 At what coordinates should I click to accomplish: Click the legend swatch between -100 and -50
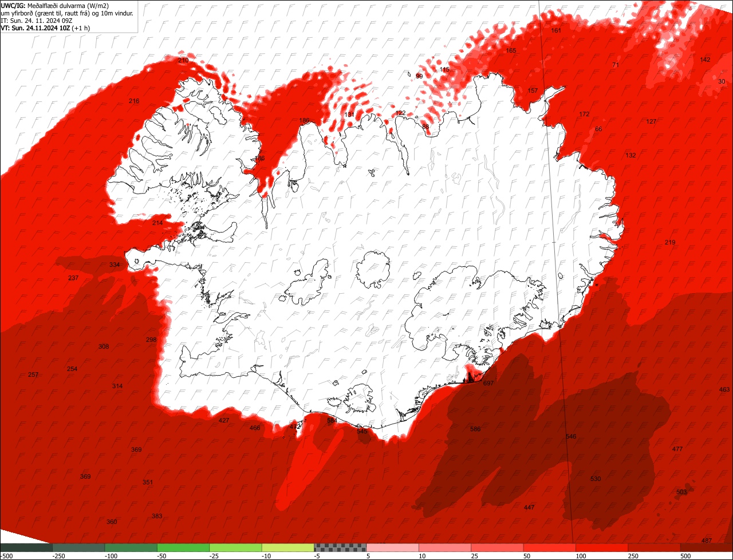pyautogui.click(x=131, y=547)
